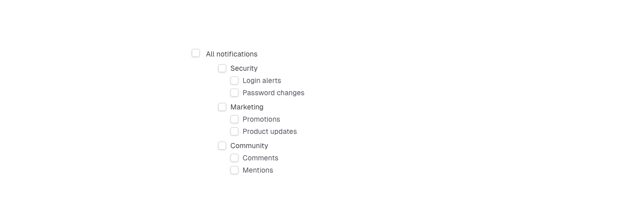Tick the Community checkbox

[222, 146]
